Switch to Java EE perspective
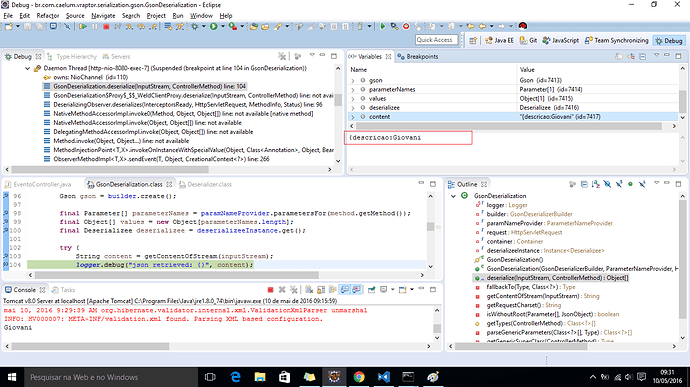Image resolution: width=690 pixels, height=387 pixels. 499,40
